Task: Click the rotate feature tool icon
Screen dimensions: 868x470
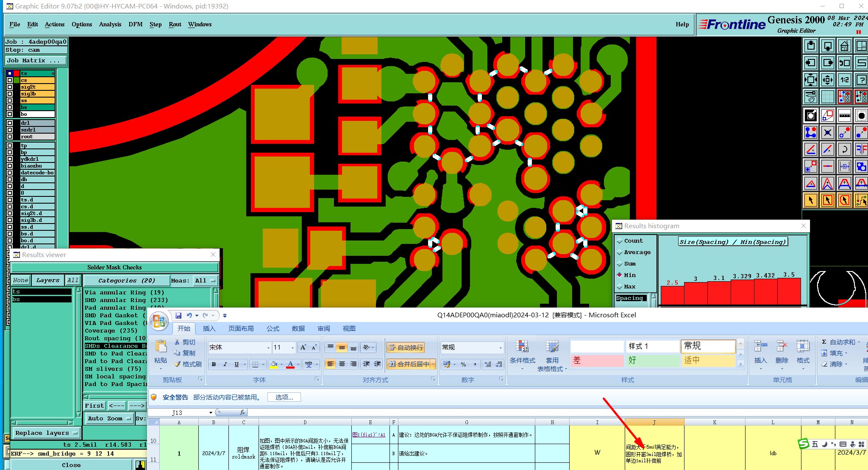Action: click(x=844, y=149)
